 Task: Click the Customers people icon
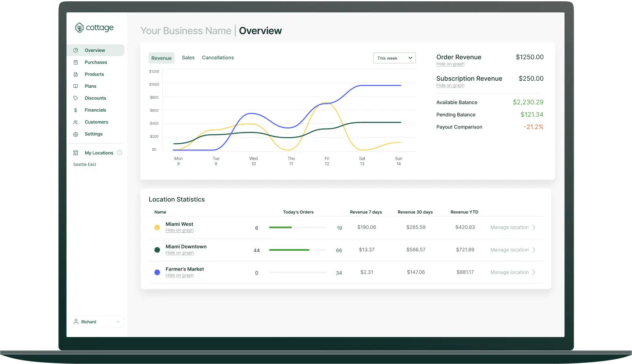pyautogui.click(x=75, y=122)
